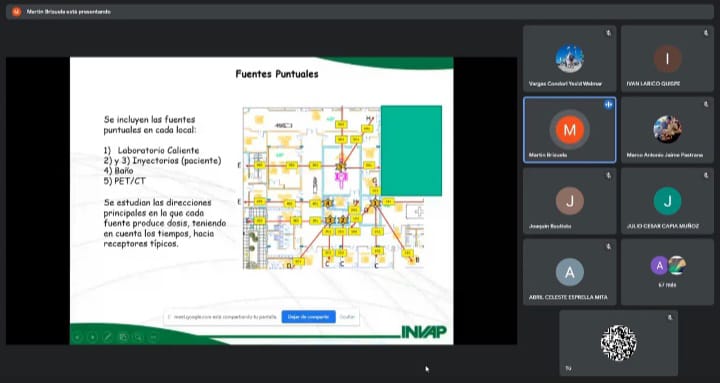The height and width of the screenshot is (383, 720).
Task: Click the zoom magnifier in slideshow controls
Action: coord(138,337)
